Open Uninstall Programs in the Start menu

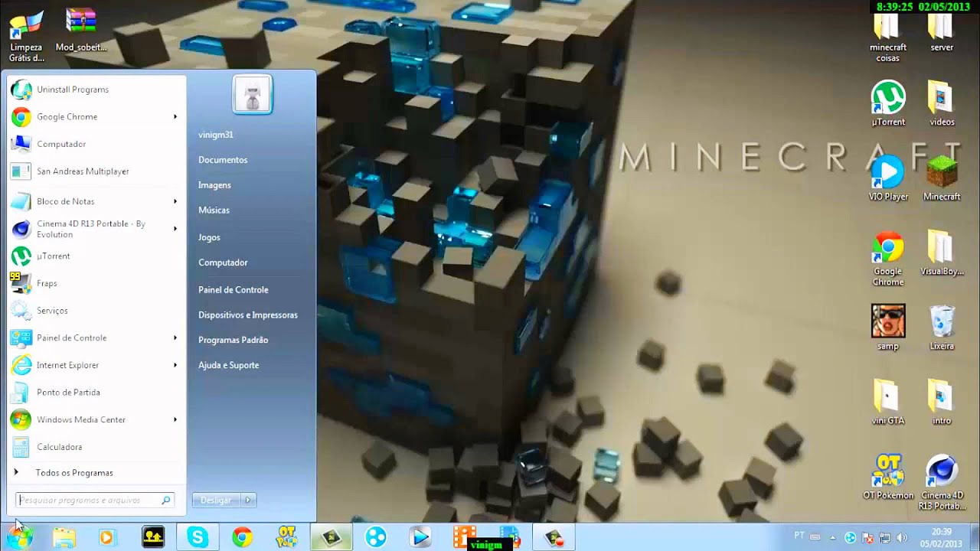pyautogui.click(x=96, y=90)
